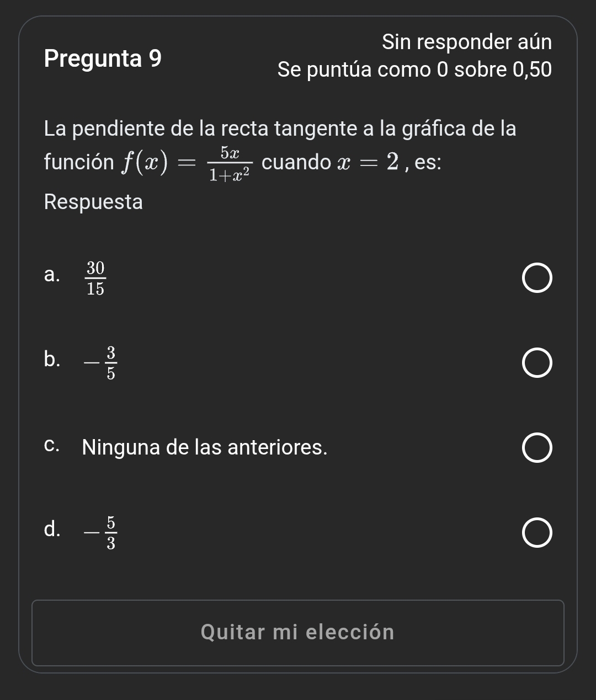The height and width of the screenshot is (700, 596).
Task: Click the letter label a.
Action: pos(51,275)
